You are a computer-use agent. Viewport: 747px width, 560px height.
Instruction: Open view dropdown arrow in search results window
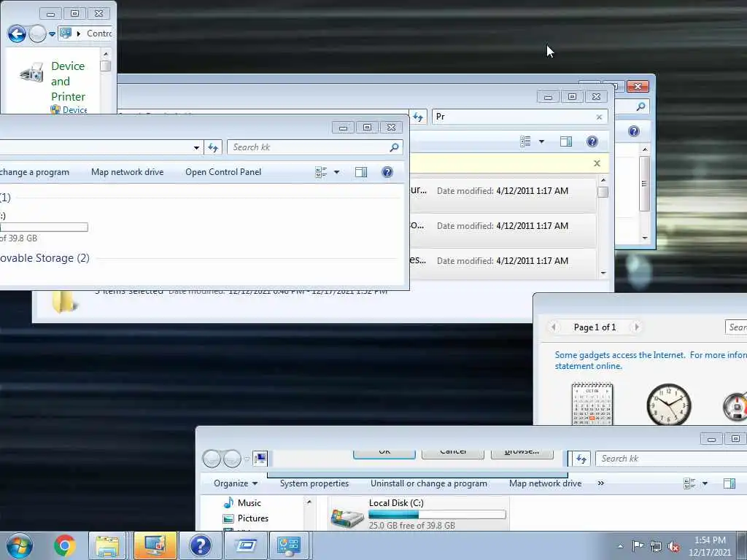(541, 141)
